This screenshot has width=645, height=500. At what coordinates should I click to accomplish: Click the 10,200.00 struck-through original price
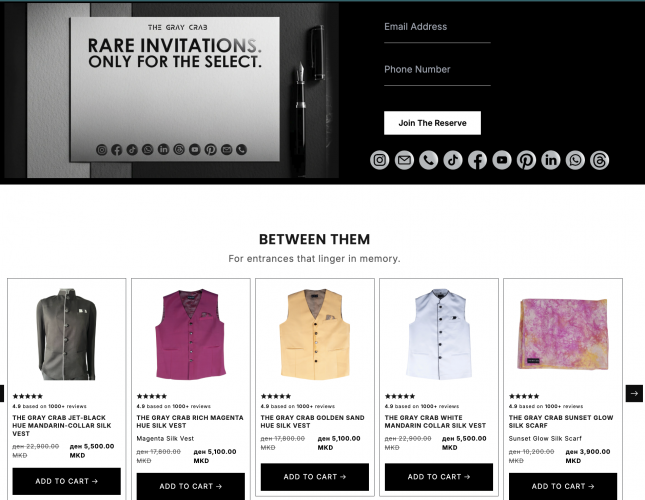(531, 456)
